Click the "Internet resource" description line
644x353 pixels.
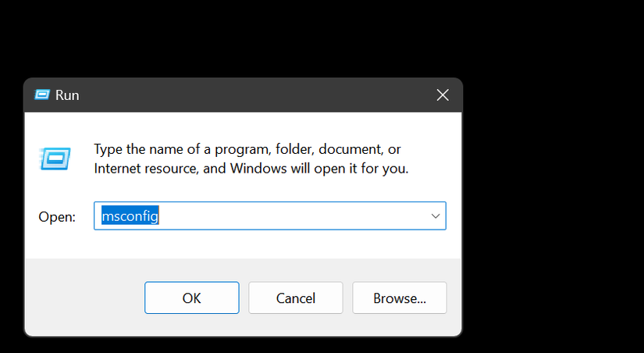click(251, 168)
